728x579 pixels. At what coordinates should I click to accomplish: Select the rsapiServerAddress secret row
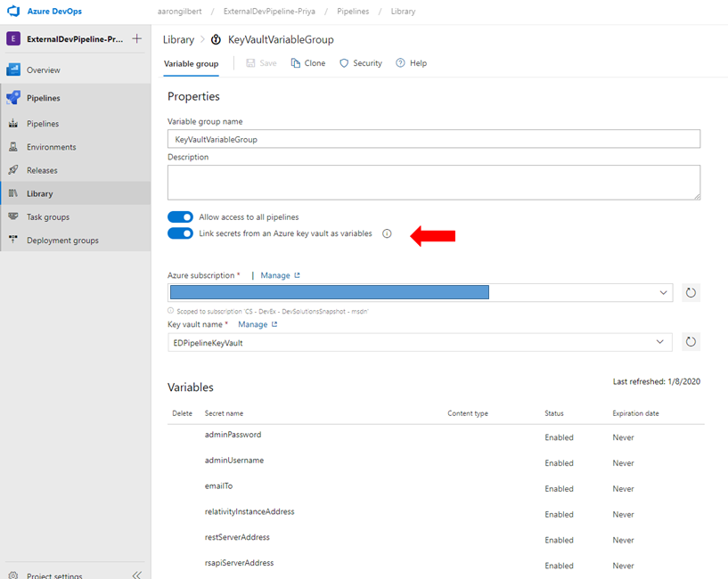pos(436,565)
